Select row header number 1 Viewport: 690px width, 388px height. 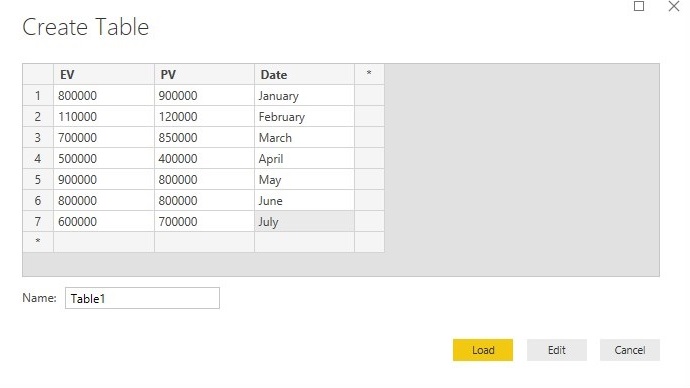point(38,95)
